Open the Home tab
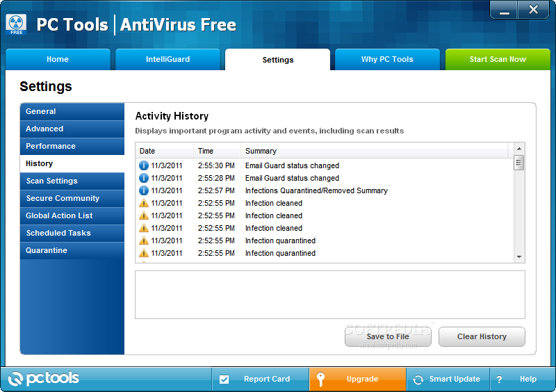The image size is (556, 392). (x=58, y=59)
